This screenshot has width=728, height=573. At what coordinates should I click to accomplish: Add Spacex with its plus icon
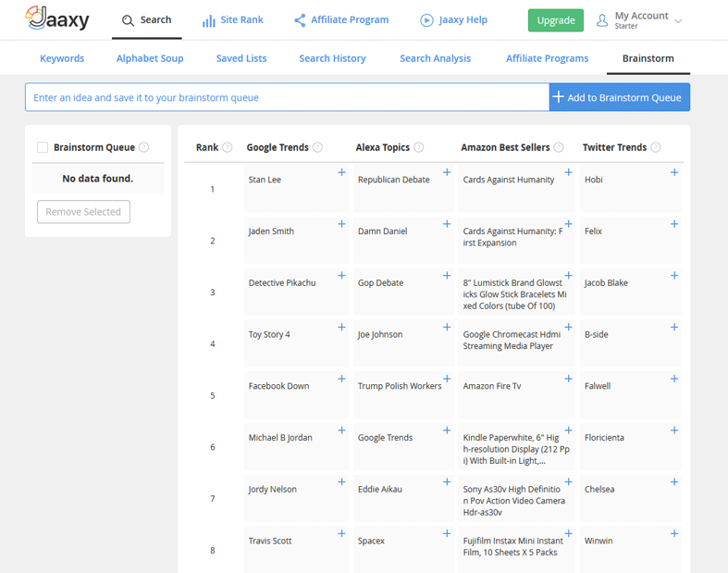[447, 533]
